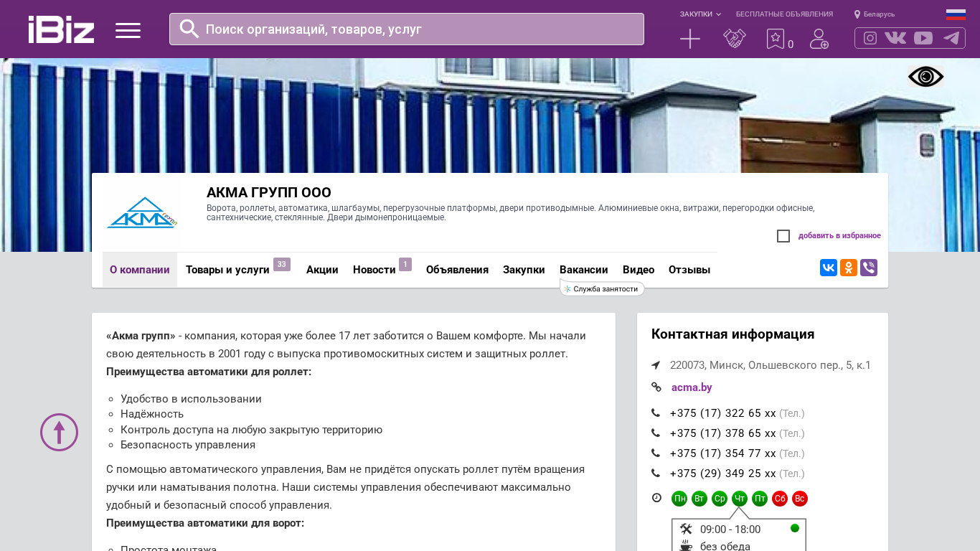
Task: Share company via VK icon
Action: click(x=829, y=268)
